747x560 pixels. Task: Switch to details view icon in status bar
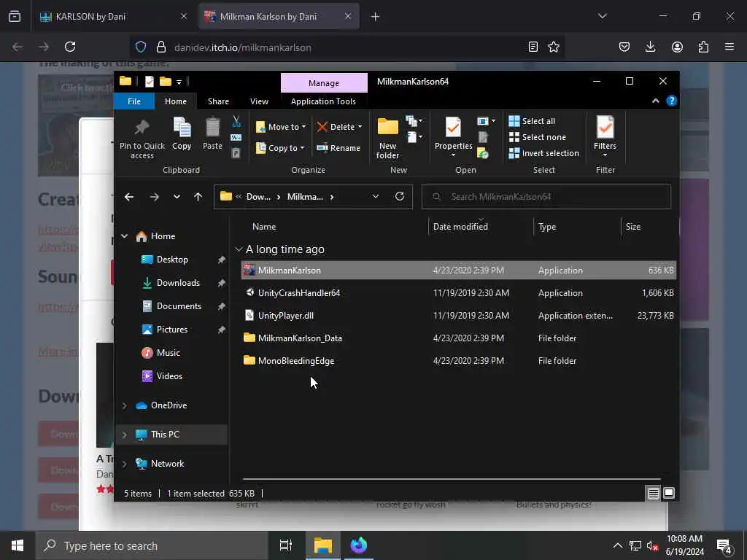653,494
